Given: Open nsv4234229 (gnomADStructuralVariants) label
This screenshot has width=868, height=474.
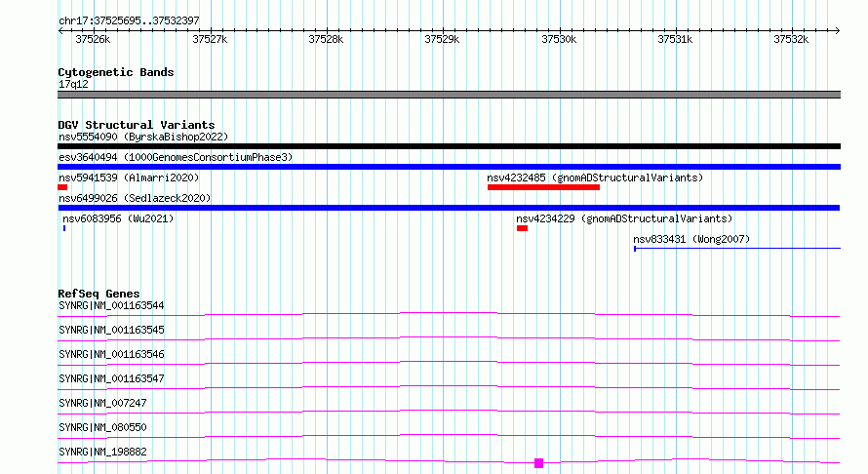Looking at the screenshot, I should click(624, 218).
